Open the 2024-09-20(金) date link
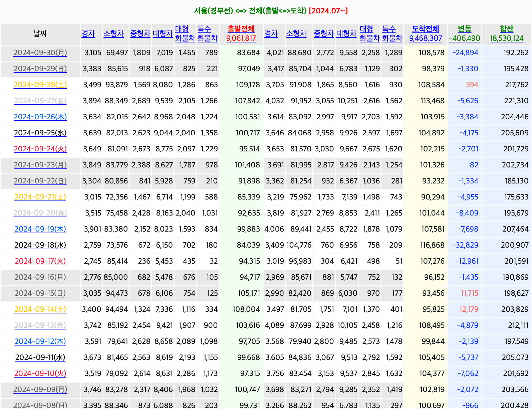532x409 pixels. point(40,213)
